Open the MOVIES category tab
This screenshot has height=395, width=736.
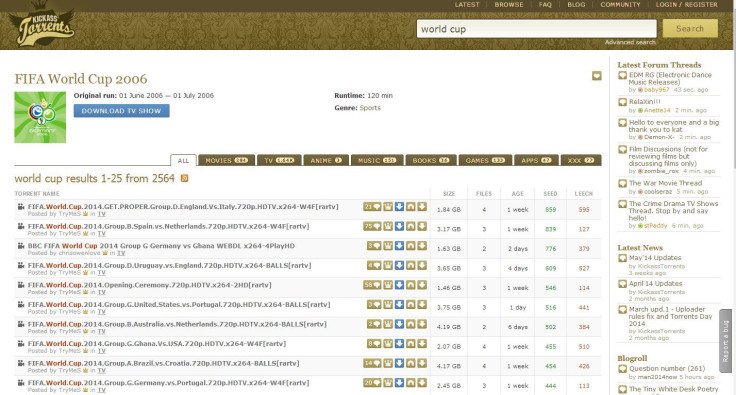pyautogui.click(x=227, y=160)
